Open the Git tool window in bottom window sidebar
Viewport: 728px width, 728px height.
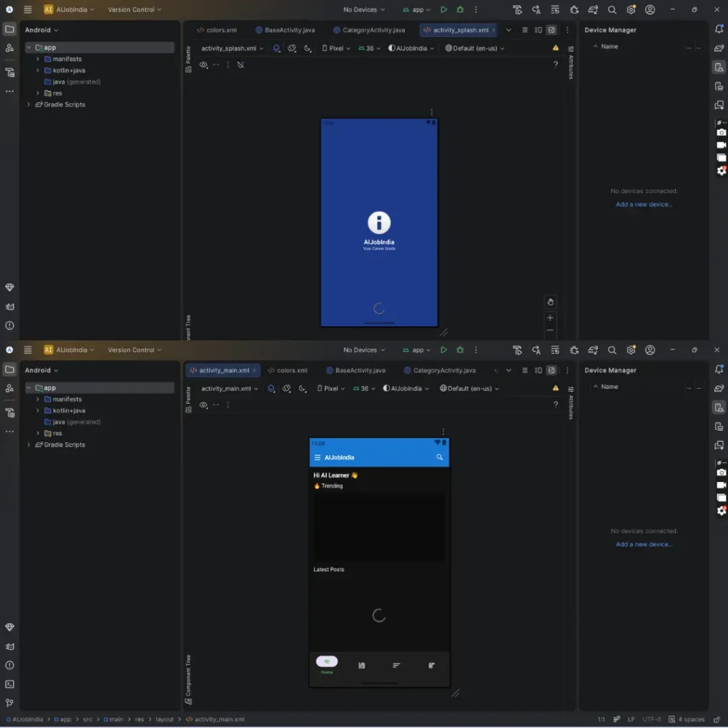pos(10,703)
